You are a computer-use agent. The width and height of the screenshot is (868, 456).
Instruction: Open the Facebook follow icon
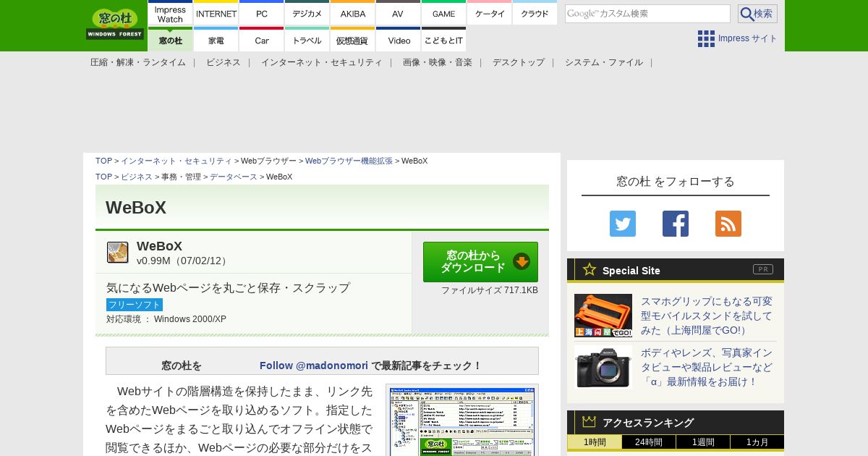tap(676, 224)
